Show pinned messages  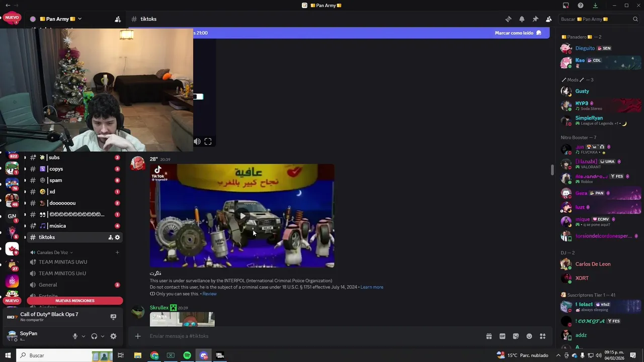coord(535,19)
